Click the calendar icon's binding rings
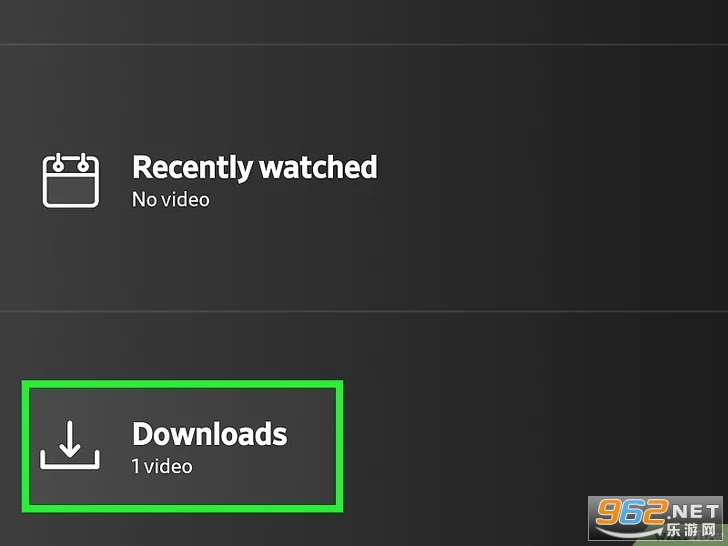The height and width of the screenshot is (546, 728). [x=70, y=162]
